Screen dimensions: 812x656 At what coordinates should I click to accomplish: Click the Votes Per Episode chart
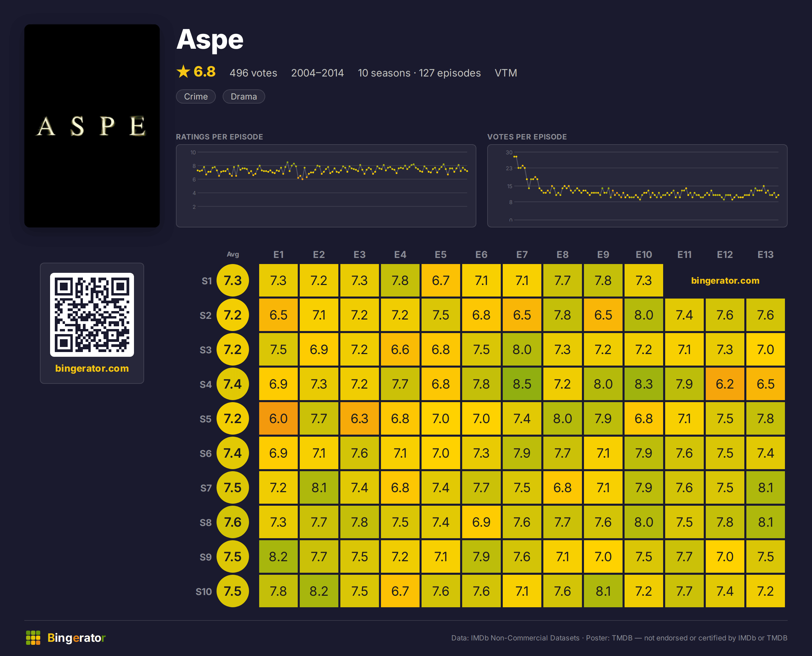click(637, 185)
